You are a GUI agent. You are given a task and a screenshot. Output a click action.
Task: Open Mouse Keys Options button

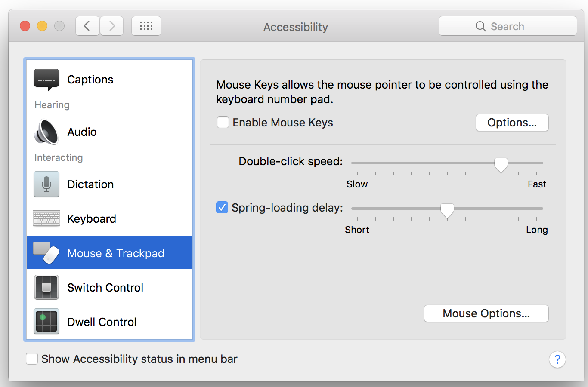point(512,123)
